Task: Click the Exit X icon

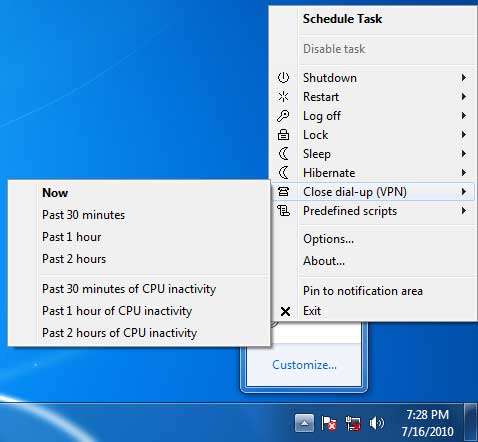Action: 285,311
